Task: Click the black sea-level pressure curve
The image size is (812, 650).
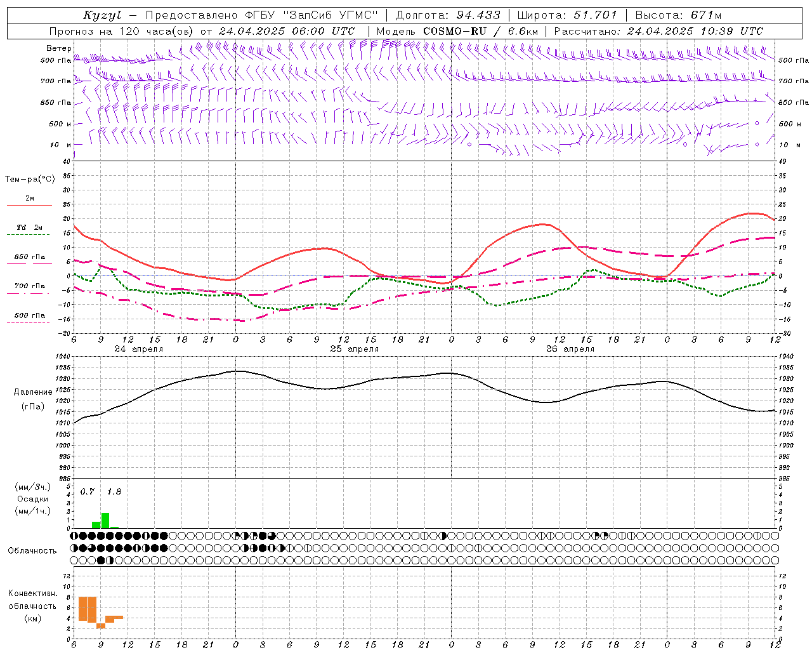Action: 425,375
